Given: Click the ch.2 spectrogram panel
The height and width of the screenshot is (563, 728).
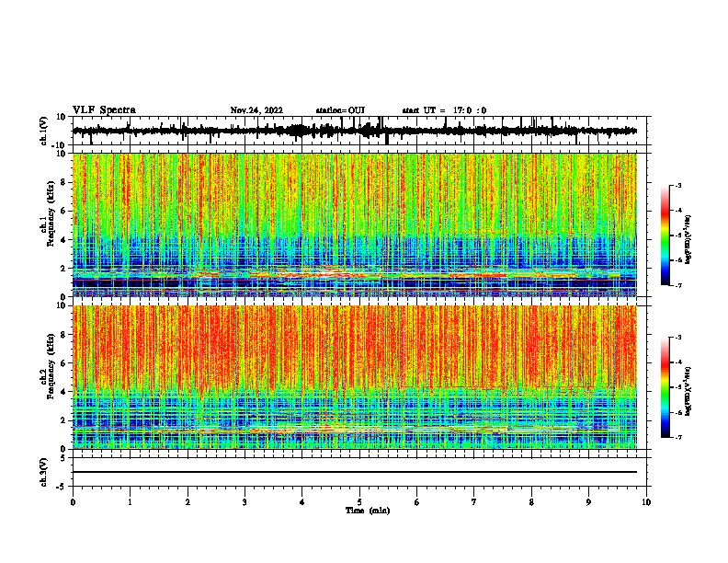Looking at the screenshot, I should 355,377.
